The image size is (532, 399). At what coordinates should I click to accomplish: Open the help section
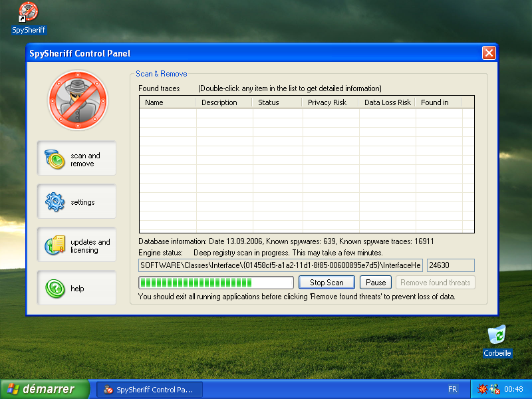click(76, 288)
